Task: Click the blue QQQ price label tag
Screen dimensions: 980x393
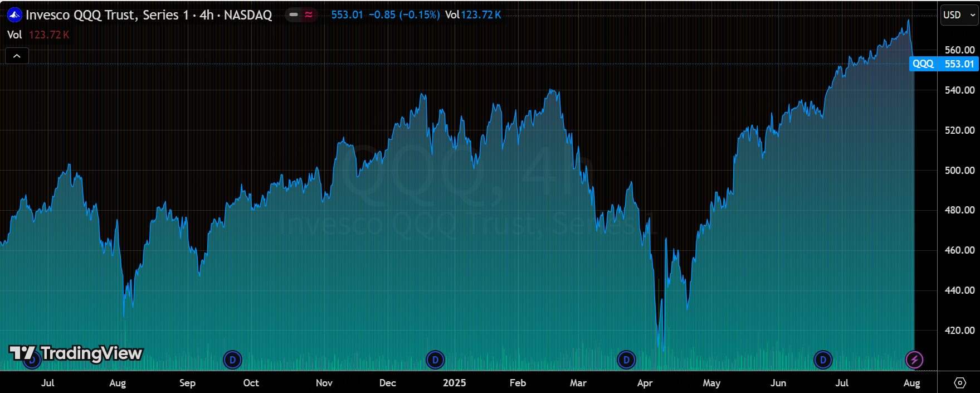Action: click(x=923, y=64)
